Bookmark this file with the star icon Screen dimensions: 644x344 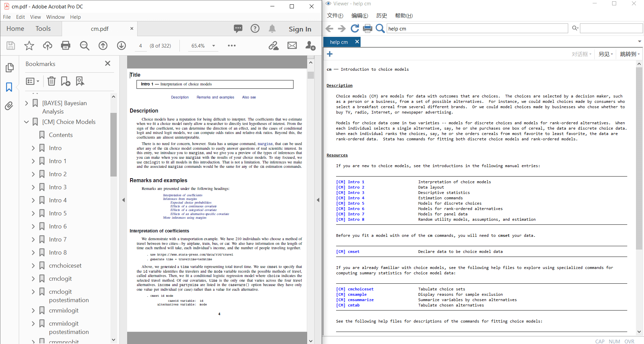[29, 46]
